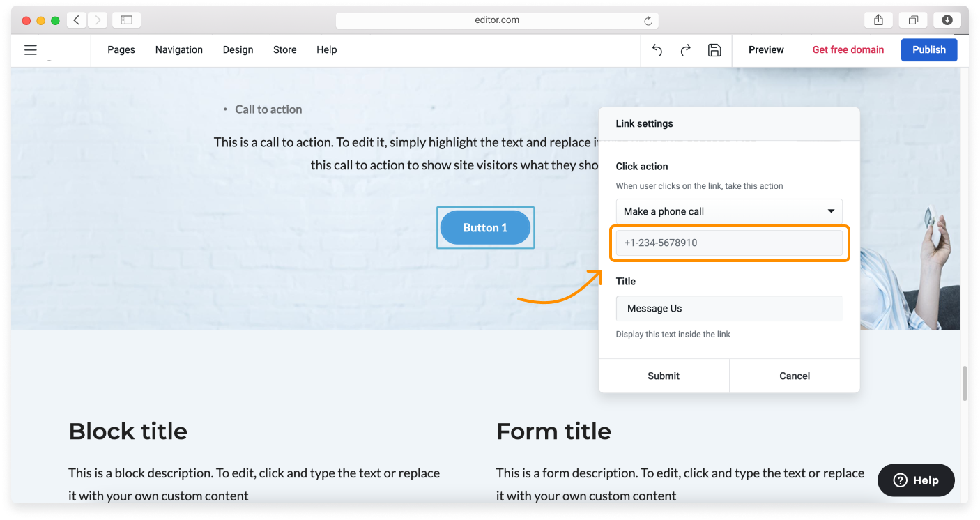Publish the site with Publish button
980x520 pixels.
(929, 50)
